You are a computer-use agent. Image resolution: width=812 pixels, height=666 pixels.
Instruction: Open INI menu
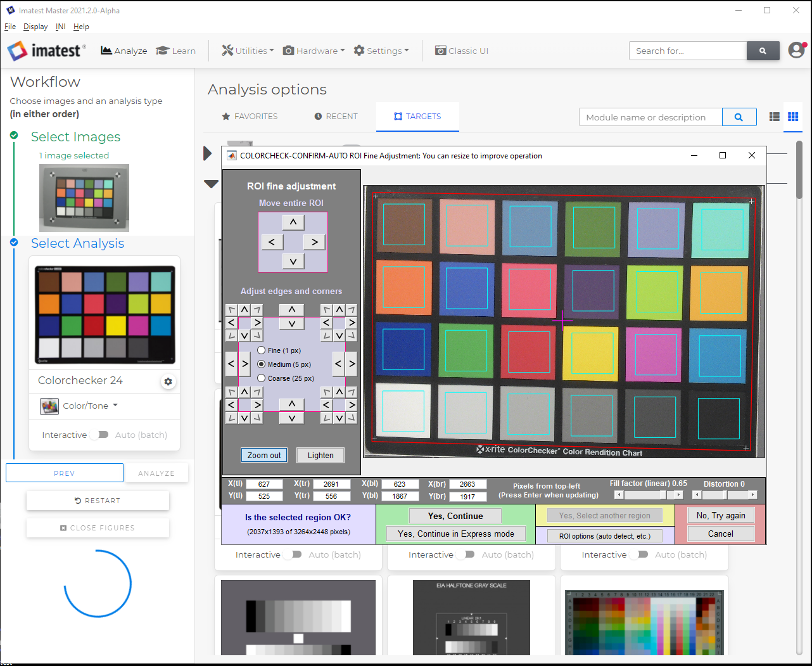(60, 27)
